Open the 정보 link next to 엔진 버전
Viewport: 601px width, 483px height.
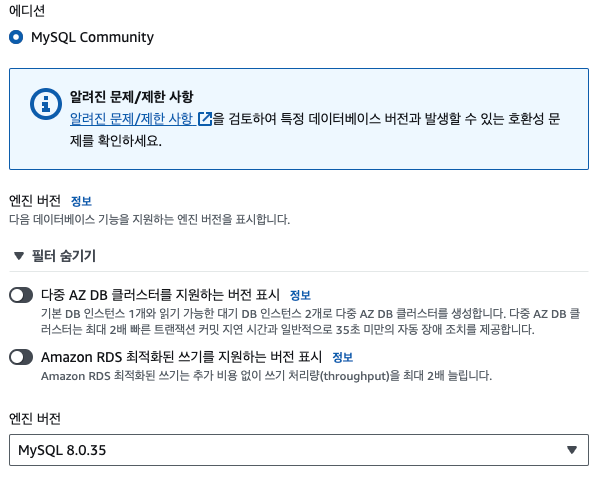[x=81, y=201]
